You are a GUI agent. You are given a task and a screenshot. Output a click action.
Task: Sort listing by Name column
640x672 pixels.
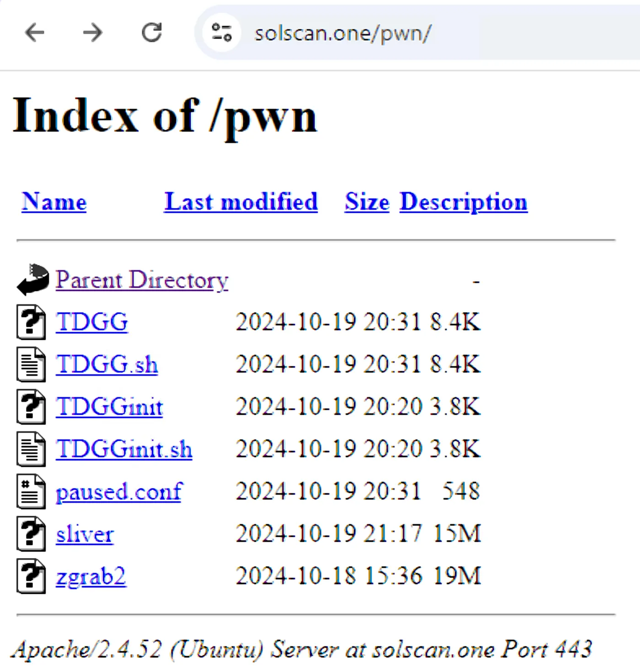point(54,201)
